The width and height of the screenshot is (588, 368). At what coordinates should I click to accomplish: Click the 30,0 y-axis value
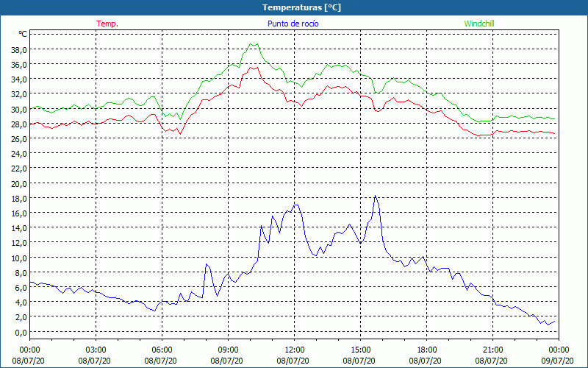[19, 109]
